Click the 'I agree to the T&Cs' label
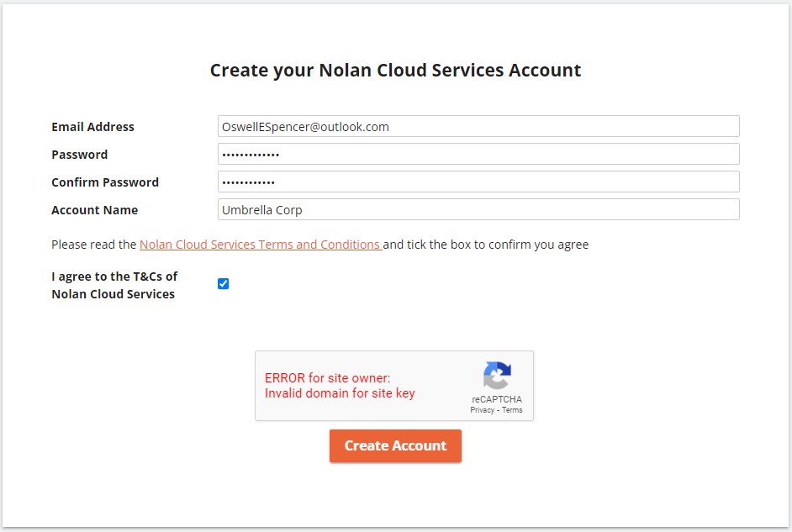 114,285
